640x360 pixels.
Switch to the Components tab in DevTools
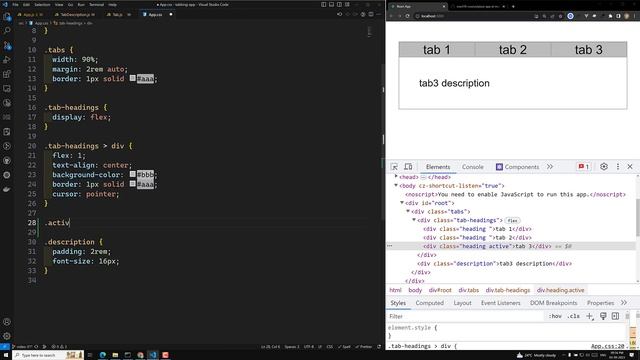click(x=517, y=167)
